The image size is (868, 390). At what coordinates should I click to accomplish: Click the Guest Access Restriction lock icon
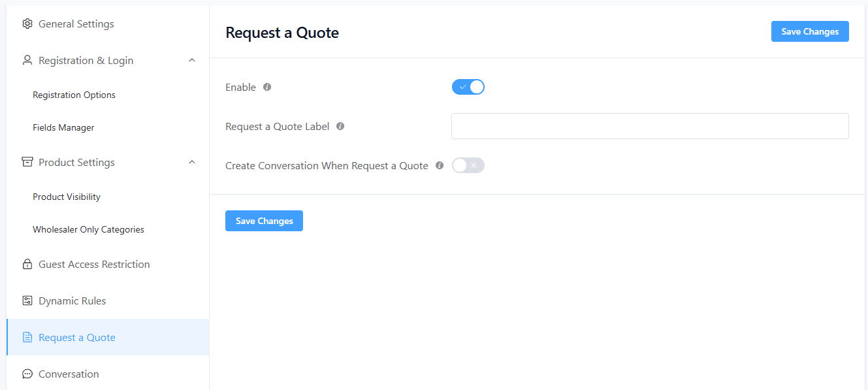pyautogui.click(x=27, y=265)
